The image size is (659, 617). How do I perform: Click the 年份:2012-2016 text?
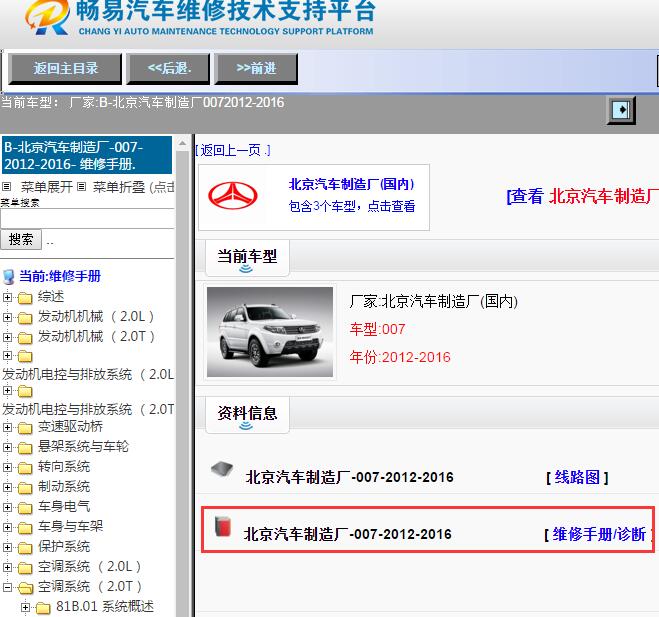(400, 357)
